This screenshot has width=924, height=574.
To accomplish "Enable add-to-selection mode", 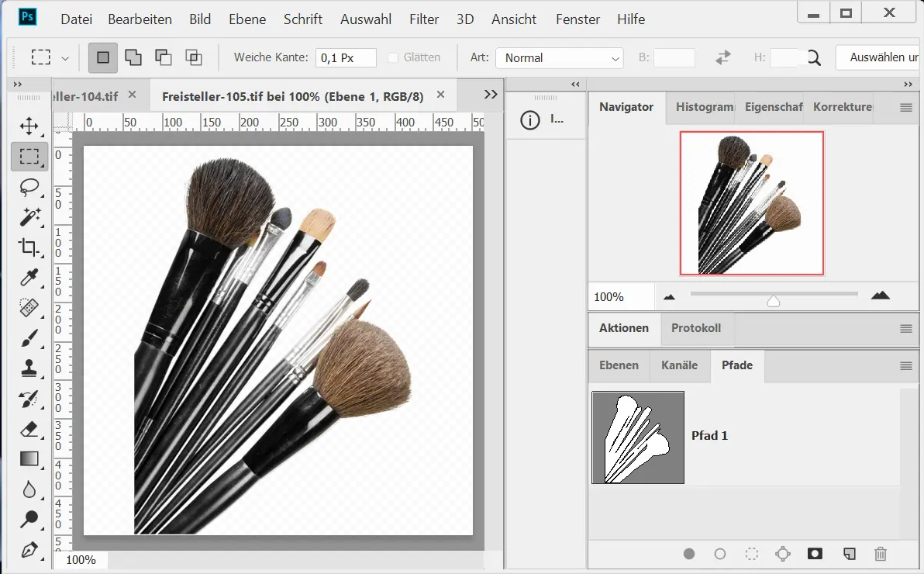I will (x=133, y=57).
